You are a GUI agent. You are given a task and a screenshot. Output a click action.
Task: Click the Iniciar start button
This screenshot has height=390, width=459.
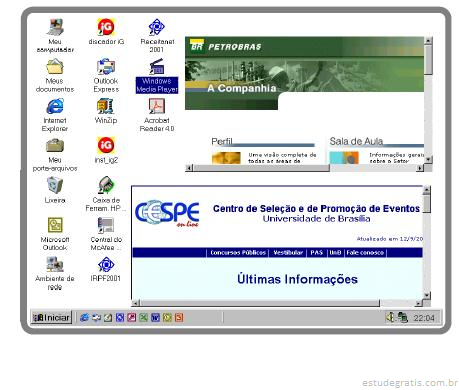click(x=51, y=318)
